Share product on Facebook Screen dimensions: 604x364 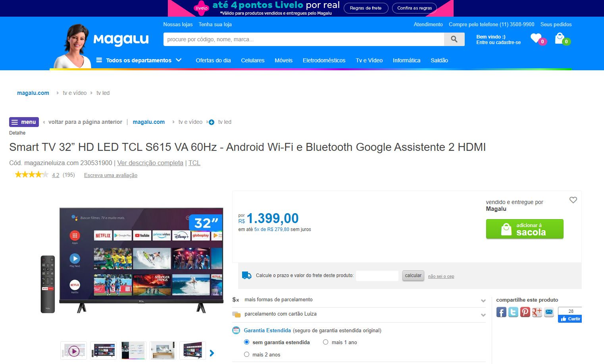[x=501, y=312]
